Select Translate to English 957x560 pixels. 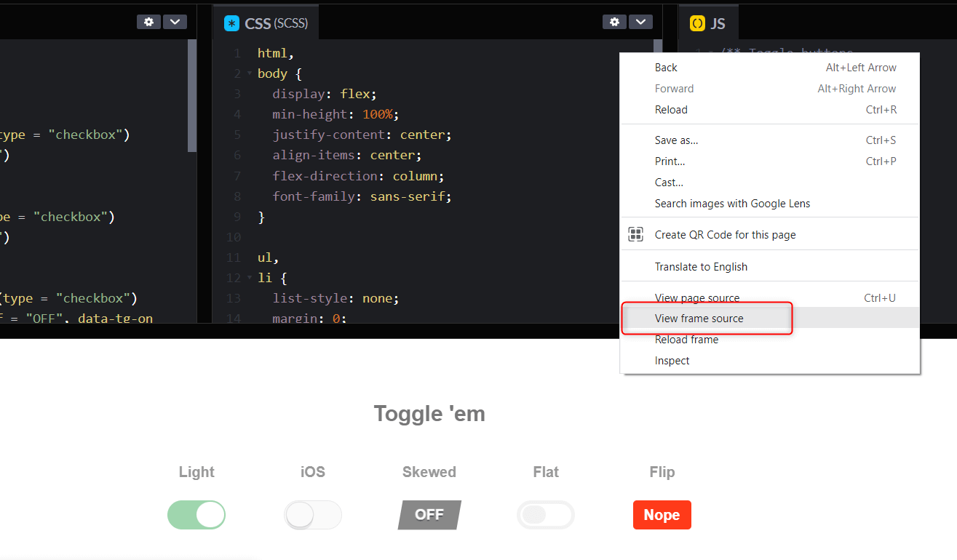point(770,267)
